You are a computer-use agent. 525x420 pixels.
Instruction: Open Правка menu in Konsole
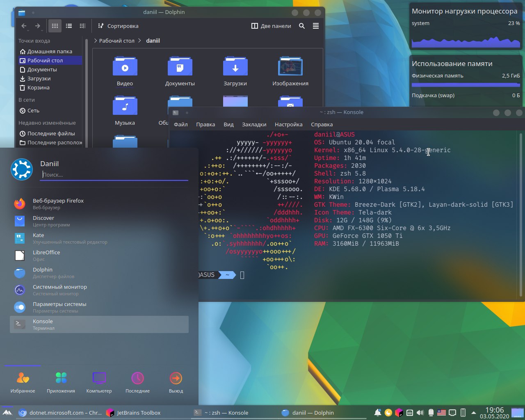tap(205, 124)
